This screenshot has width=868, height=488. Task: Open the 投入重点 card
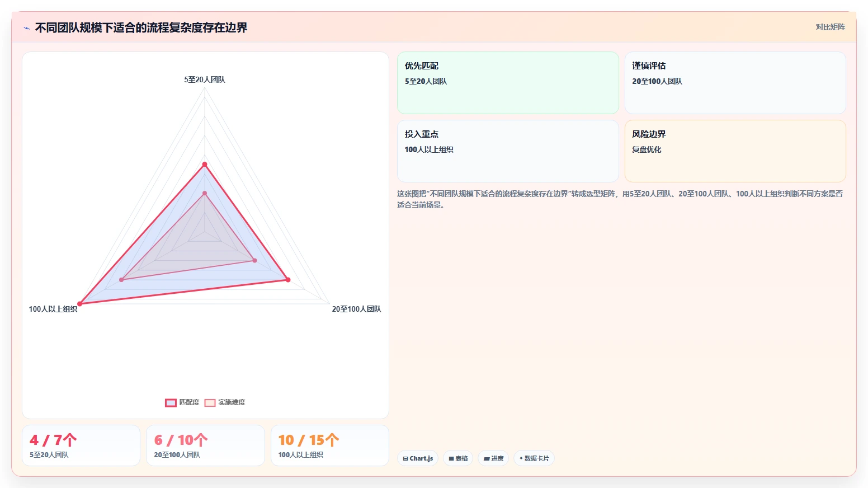click(508, 151)
